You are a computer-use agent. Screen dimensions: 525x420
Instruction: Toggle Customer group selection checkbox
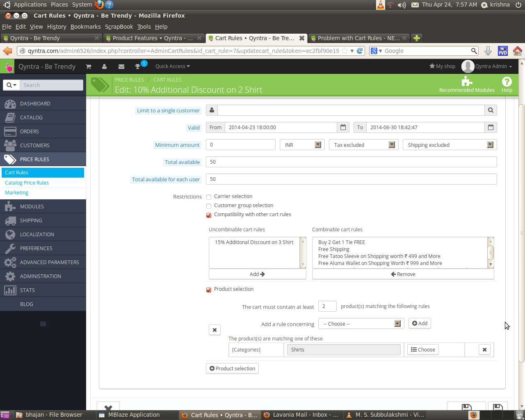tap(209, 206)
